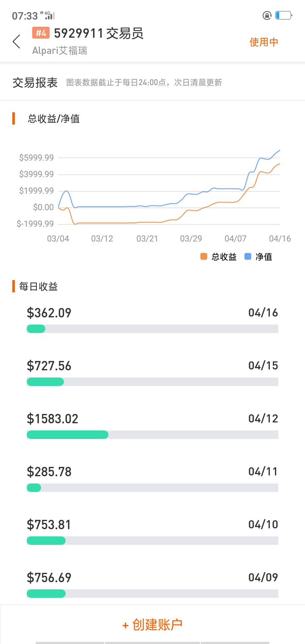Tap the blue 净值 line peak in chart

[280, 150]
